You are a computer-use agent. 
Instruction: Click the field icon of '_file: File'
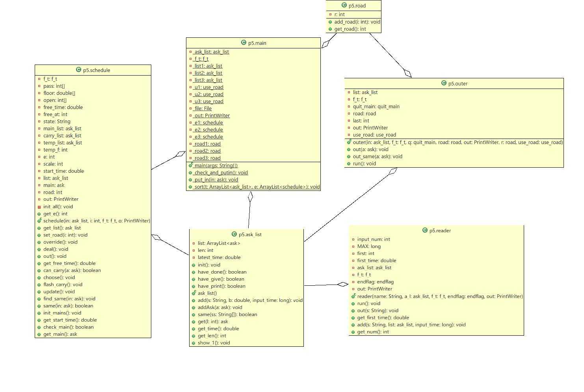(190, 109)
